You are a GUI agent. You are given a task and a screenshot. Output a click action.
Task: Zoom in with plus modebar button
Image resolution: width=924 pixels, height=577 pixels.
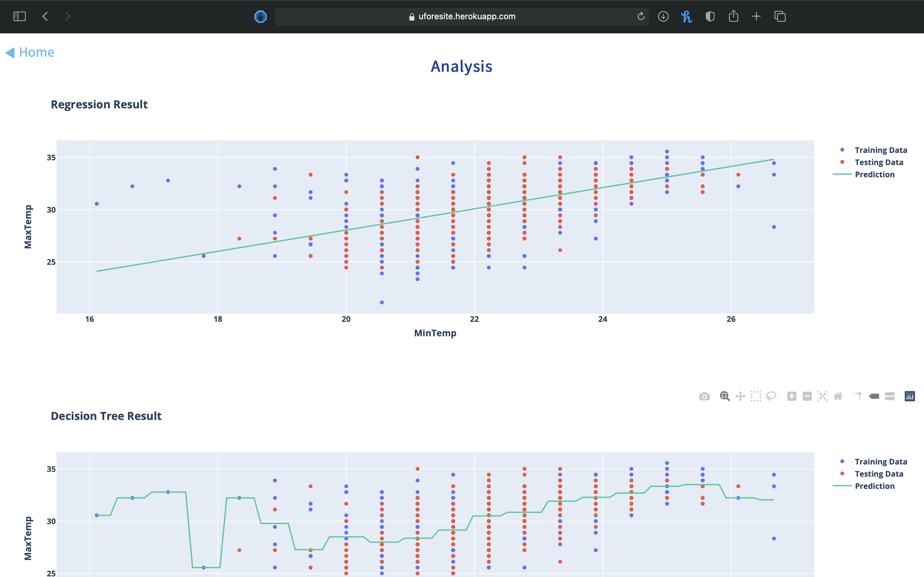coord(791,396)
